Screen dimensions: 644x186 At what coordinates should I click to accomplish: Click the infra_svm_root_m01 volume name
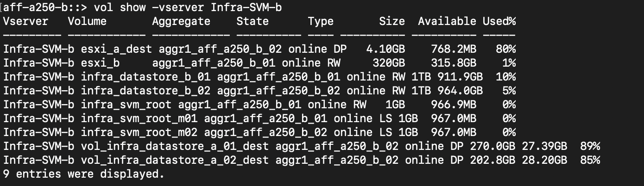click(139, 118)
